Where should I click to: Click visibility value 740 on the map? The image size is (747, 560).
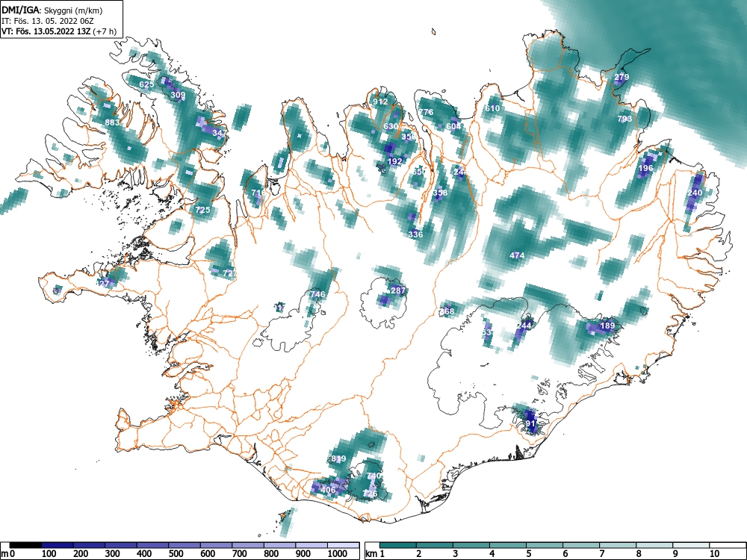click(374, 476)
